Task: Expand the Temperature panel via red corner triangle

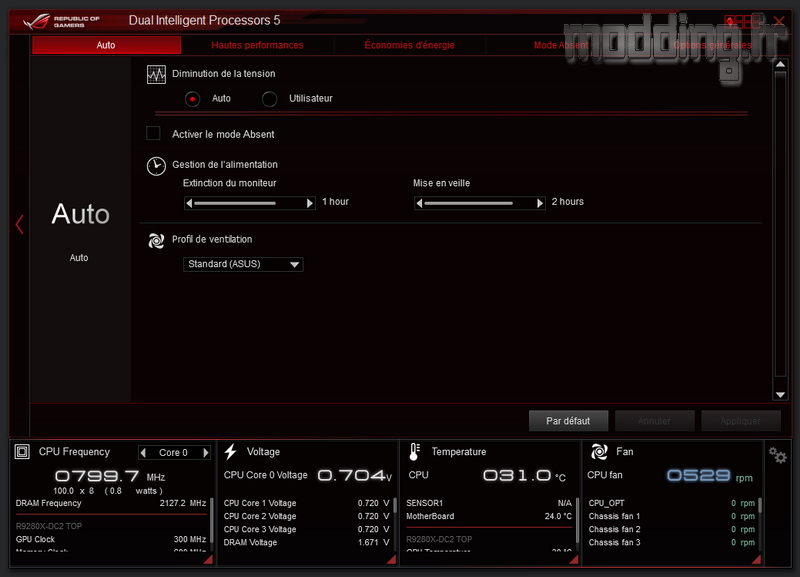Action: (x=573, y=560)
